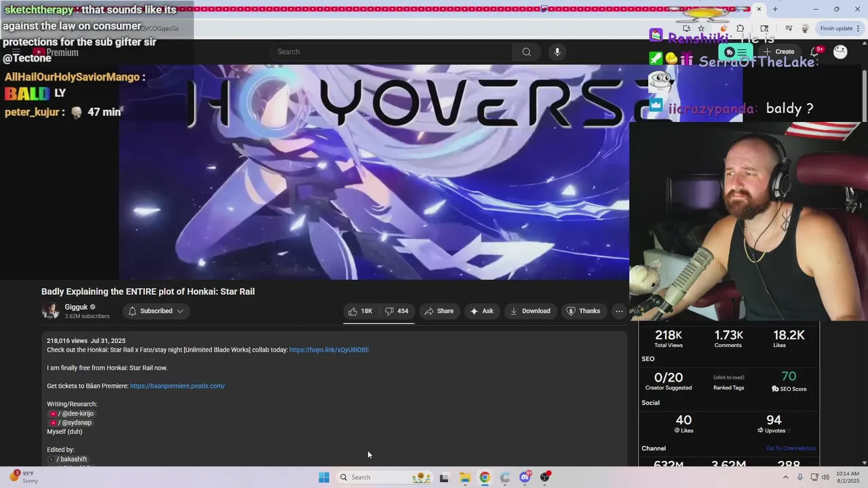Open the weather widget showing 95°F Sunny
Image resolution: width=868 pixels, height=488 pixels.
(x=24, y=477)
